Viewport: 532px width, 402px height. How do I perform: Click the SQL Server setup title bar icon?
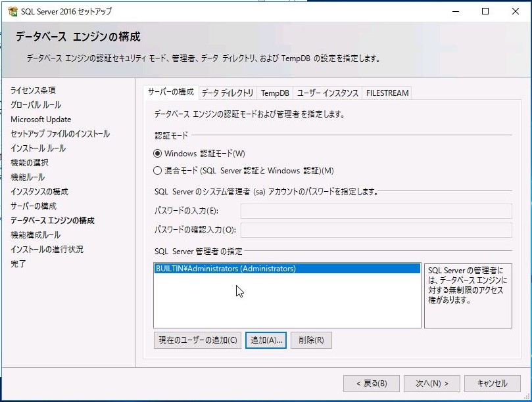point(13,11)
